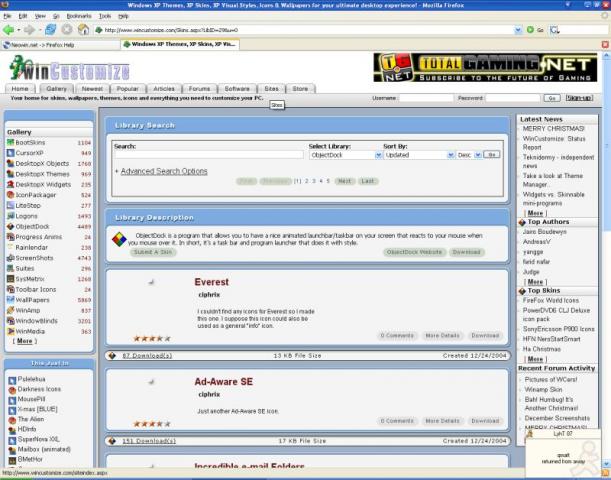The height and width of the screenshot is (480, 611).
Task: Click the WinAmp gallery icon
Action: (x=11, y=311)
